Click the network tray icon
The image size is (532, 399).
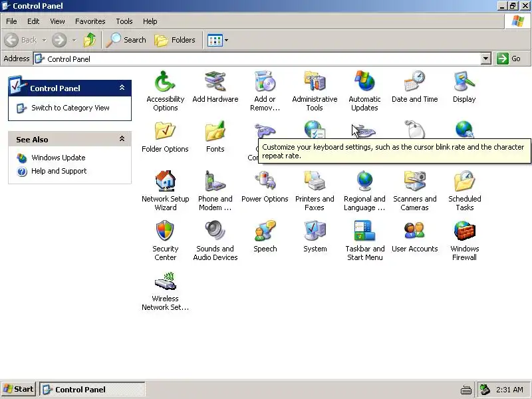pyautogui.click(x=485, y=389)
